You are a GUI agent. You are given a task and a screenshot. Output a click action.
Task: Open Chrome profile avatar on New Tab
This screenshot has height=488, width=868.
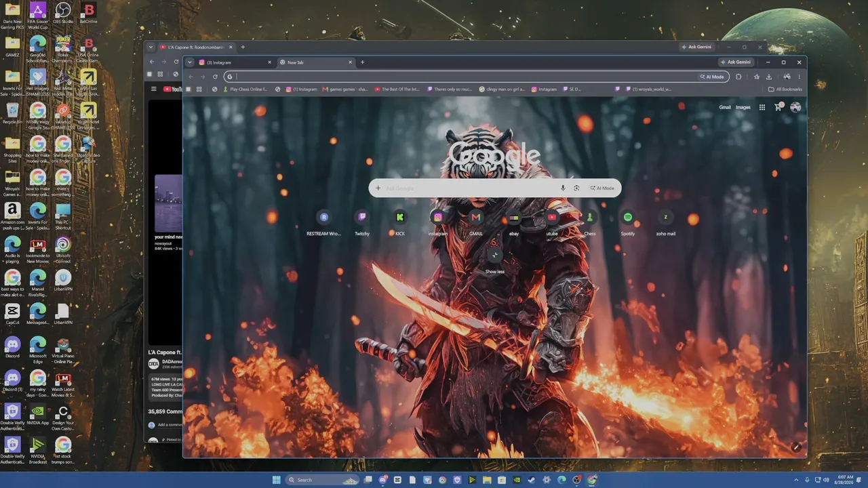tap(795, 107)
